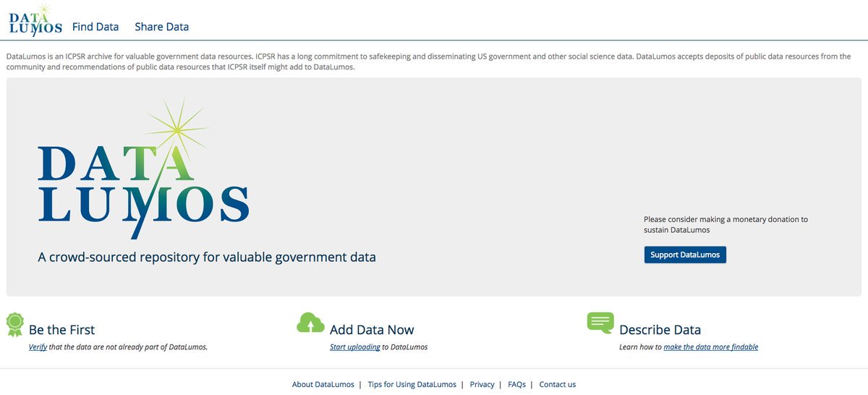This screenshot has width=868, height=395.
Task: Follow the Verify link
Action: coord(38,347)
